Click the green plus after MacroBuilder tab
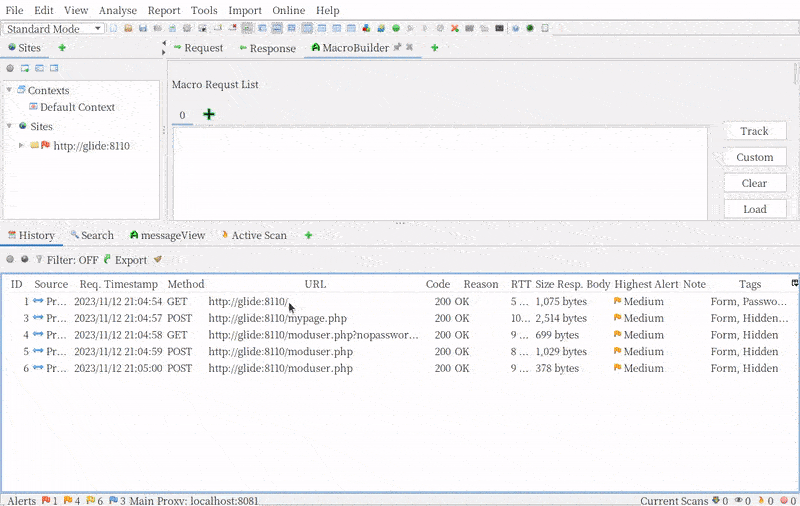 (434, 47)
